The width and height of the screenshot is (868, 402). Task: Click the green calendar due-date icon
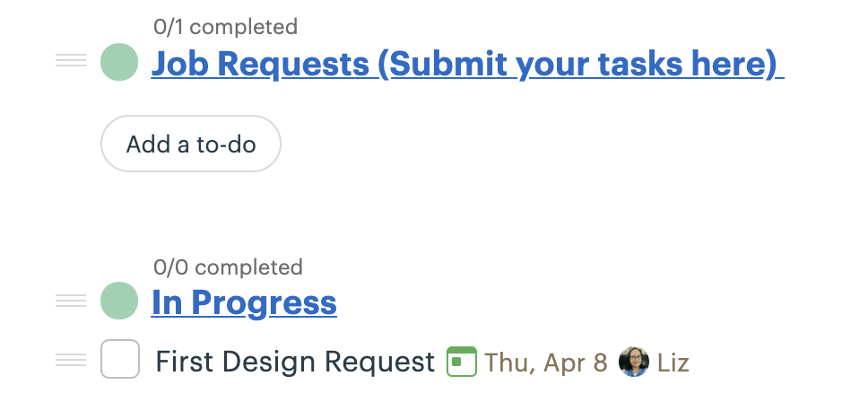pyautogui.click(x=461, y=362)
